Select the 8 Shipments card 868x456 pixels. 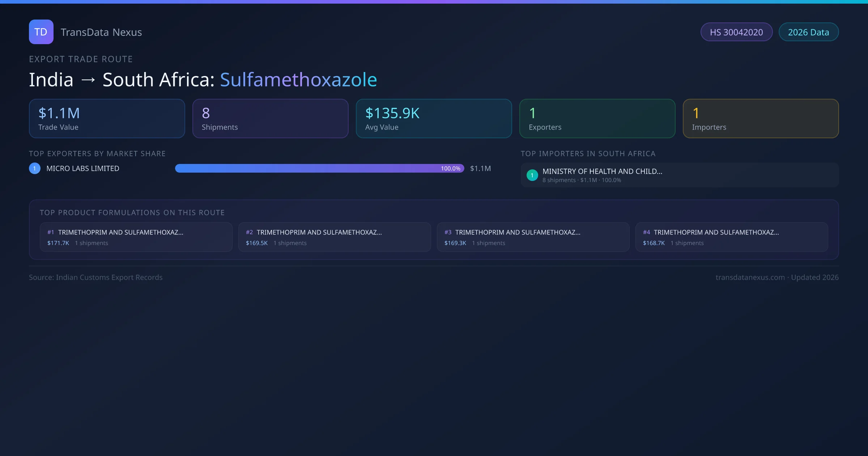click(x=270, y=119)
